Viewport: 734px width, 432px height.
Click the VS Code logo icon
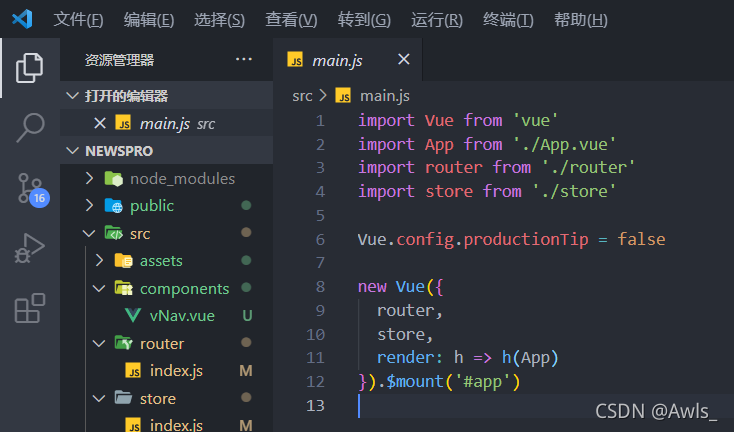point(22,19)
